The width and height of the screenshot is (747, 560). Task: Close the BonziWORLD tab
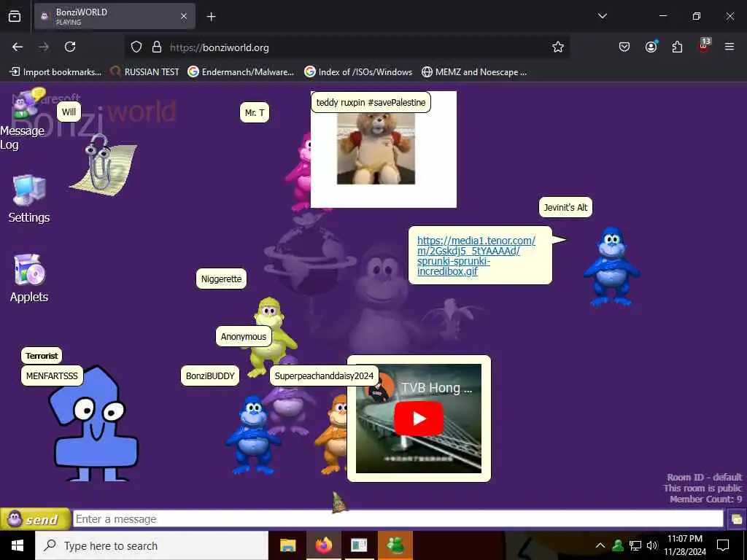[x=184, y=17]
